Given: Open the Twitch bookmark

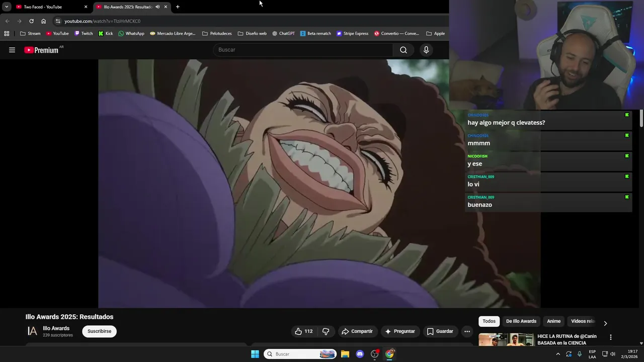Looking at the screenshot, I should coord(84,34).
